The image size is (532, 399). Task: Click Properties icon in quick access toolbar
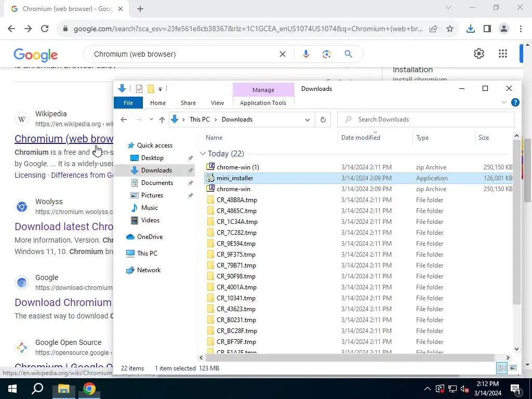[x=139, y=89]
